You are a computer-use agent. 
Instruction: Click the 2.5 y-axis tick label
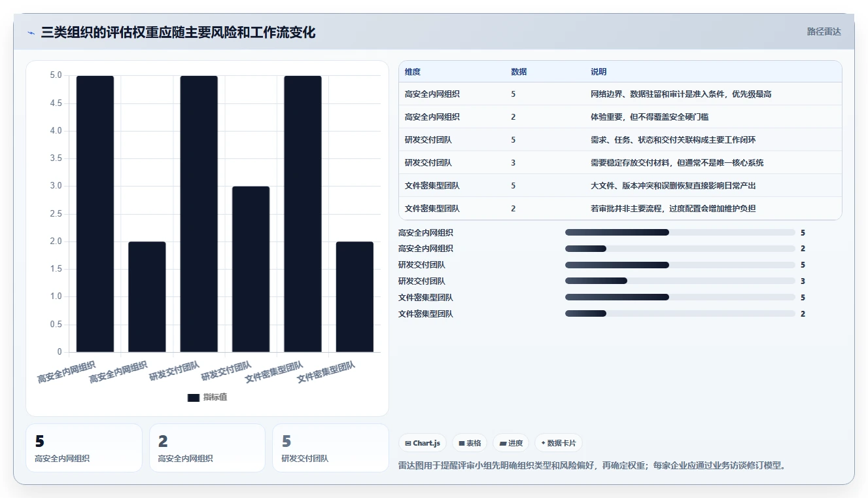click(x=56, y=214)
